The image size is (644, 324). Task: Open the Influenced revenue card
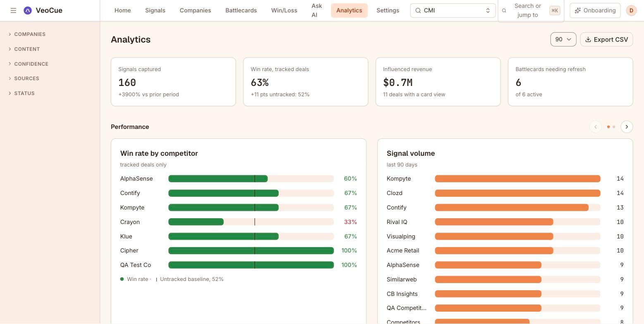(438, 82)
